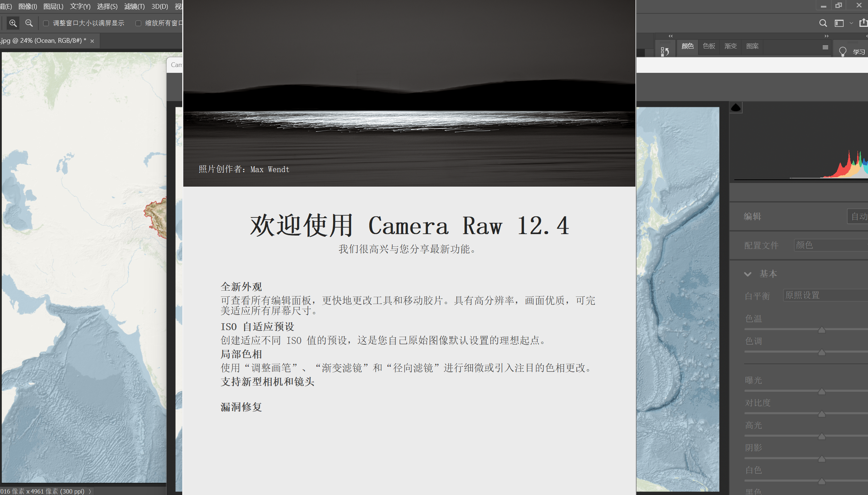Click the 对比度 slider handle
The width and height of the screenshot is (868, 495).
pos(822,414)
